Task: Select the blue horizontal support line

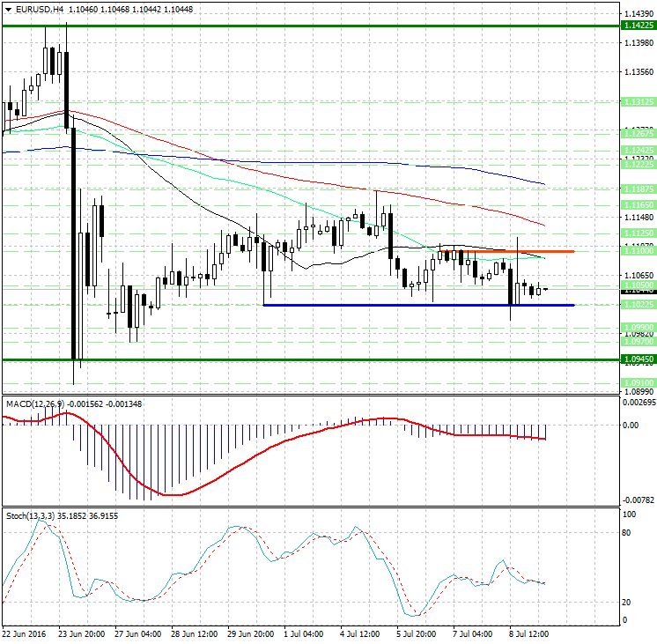Action: (418, 305)
